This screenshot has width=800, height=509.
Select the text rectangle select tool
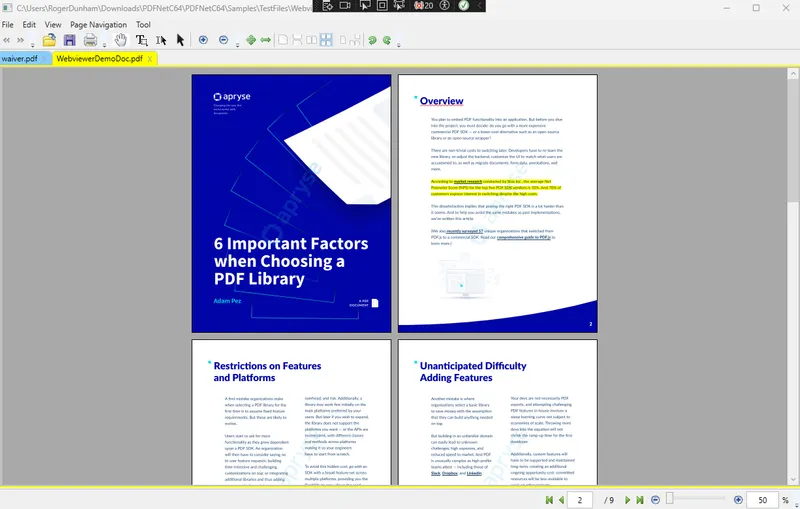pyautogui.click(x=141, y=40)
